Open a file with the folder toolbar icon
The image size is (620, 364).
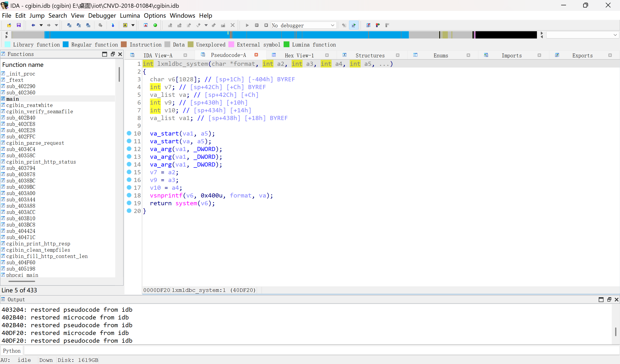[9, 25]
